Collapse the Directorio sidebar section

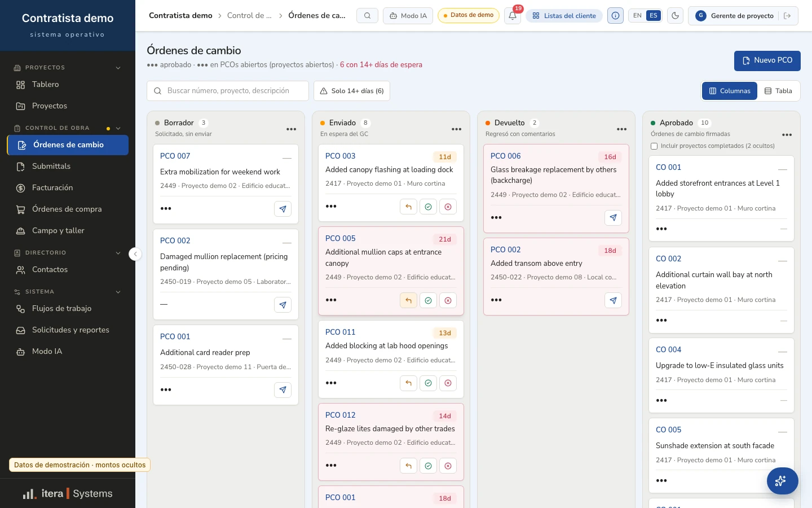118,253
